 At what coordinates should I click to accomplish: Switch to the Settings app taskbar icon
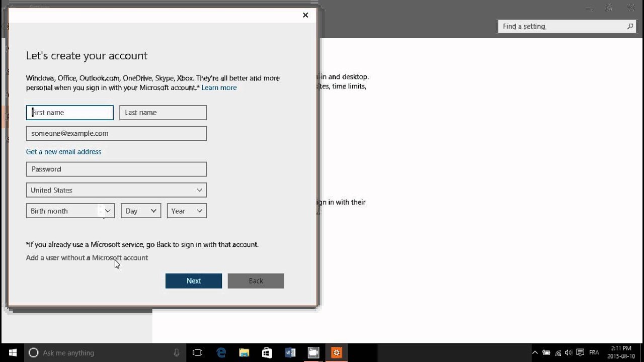coord(337,352)
